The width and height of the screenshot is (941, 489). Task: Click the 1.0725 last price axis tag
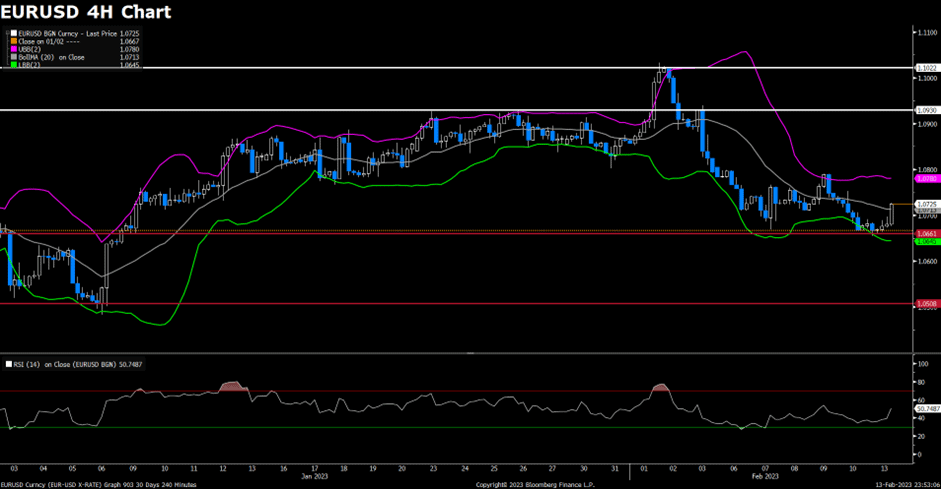926,204
